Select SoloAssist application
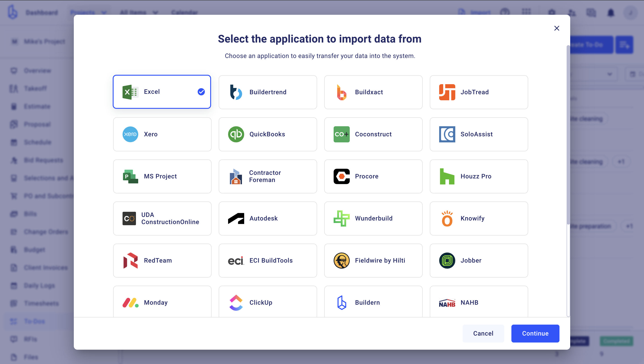 [479, 134]
